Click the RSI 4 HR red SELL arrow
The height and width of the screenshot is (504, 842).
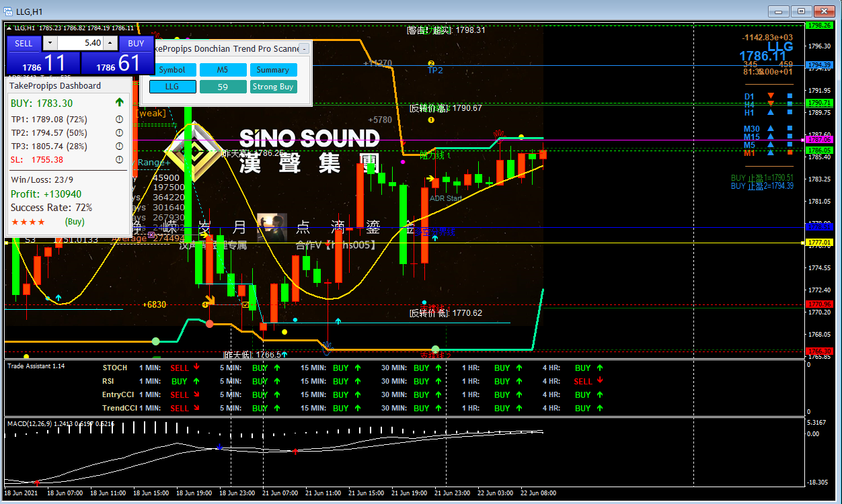tap(600, 380)
